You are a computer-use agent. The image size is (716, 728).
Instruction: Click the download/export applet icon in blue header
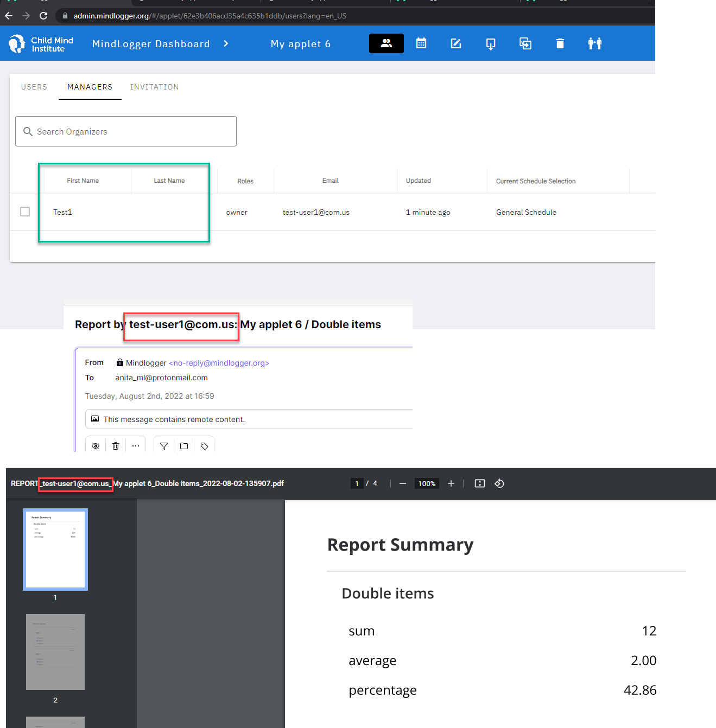tap(491, 44)
